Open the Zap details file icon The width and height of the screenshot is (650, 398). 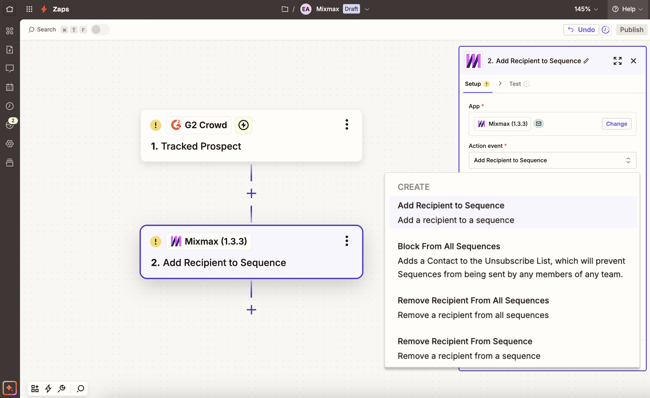[x=10, y=50]
